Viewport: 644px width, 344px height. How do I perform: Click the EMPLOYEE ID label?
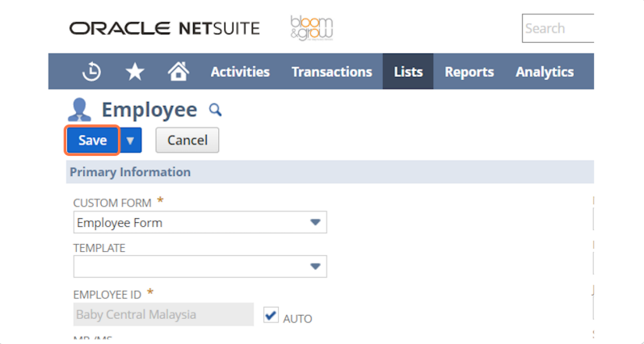pyautogui.click(x=107, y=295)
